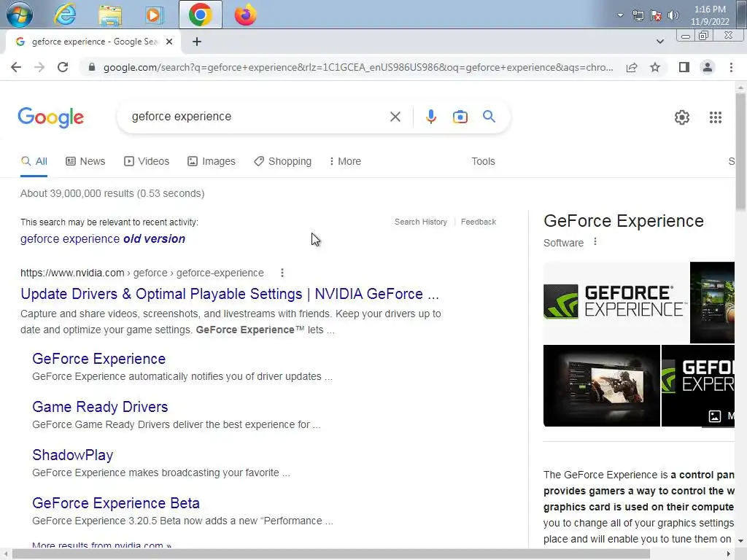Click the Feedback link
747x560 pixels.
(x=479, y=222)
